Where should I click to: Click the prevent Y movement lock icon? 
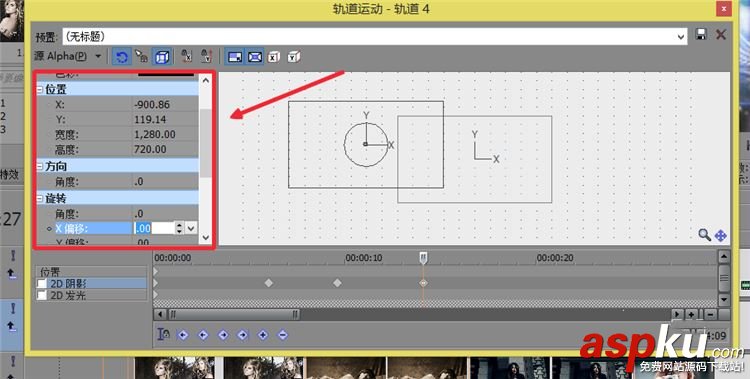coord(207,56)
